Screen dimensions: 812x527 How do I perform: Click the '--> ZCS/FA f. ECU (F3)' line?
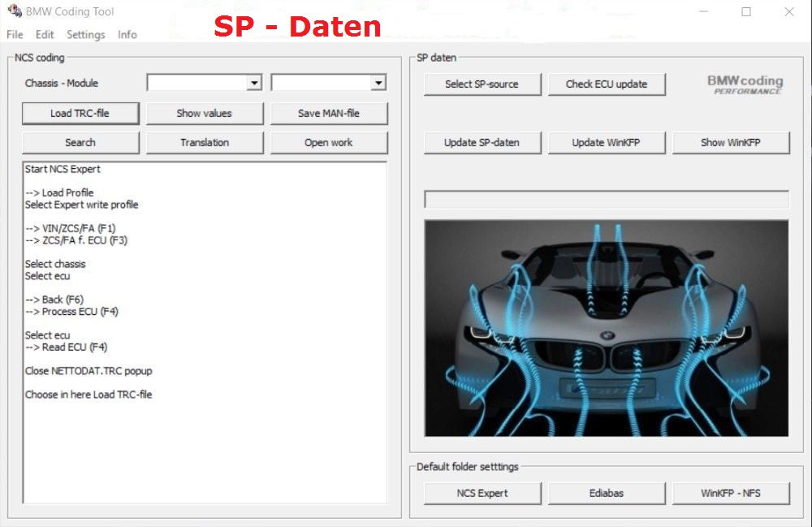pyautogui.click(x=76, y=240)
